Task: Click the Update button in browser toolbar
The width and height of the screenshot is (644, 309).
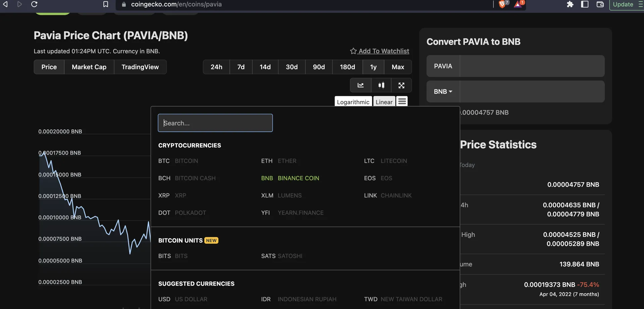Action: pos(623,4)
